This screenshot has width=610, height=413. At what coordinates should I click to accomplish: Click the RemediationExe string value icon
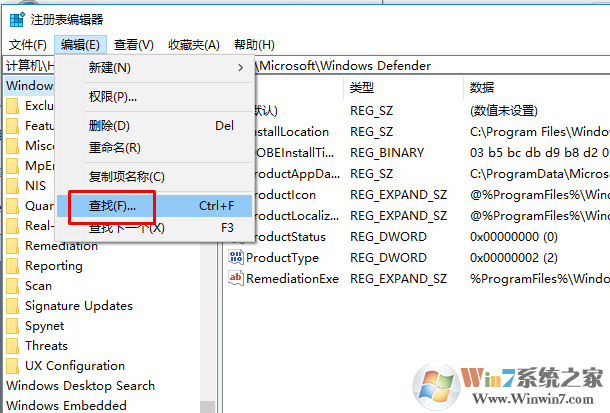click(236, 279)
